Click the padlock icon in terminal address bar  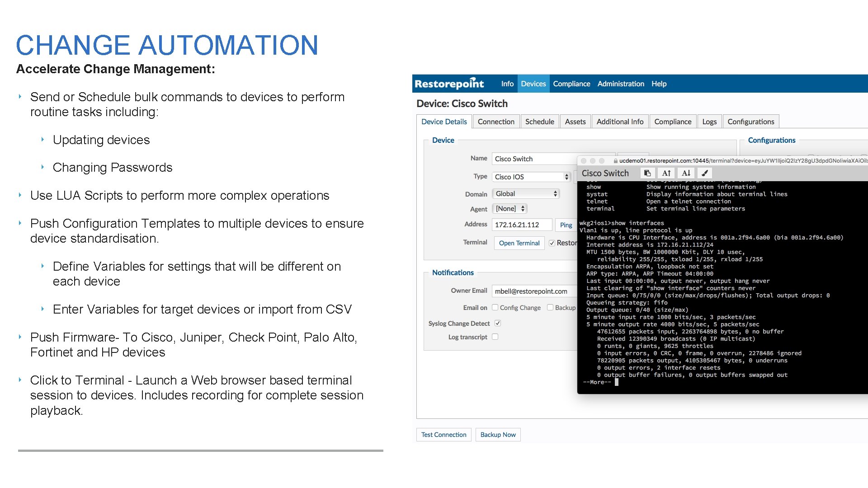(615, 161)
